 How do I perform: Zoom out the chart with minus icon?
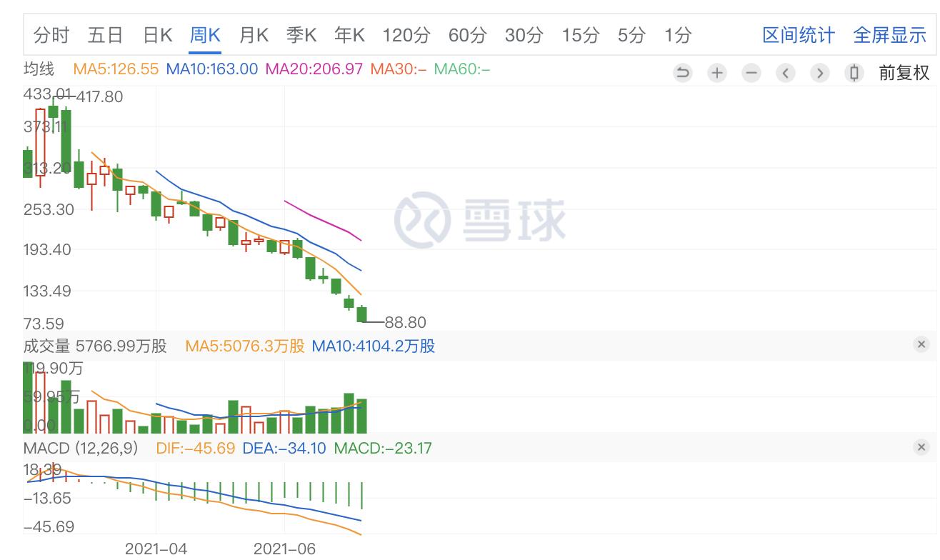click(x=751, y=73)
